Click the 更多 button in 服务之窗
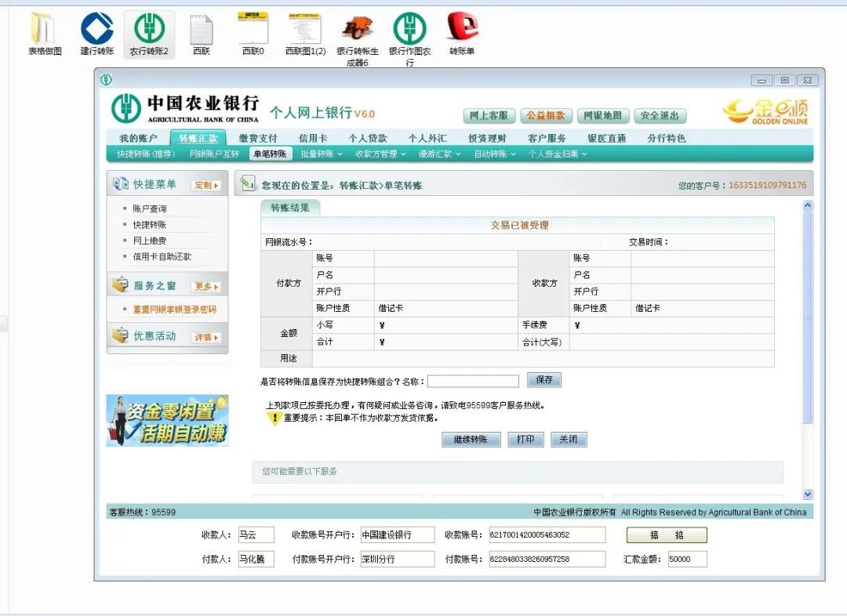 tap(205, 286)
